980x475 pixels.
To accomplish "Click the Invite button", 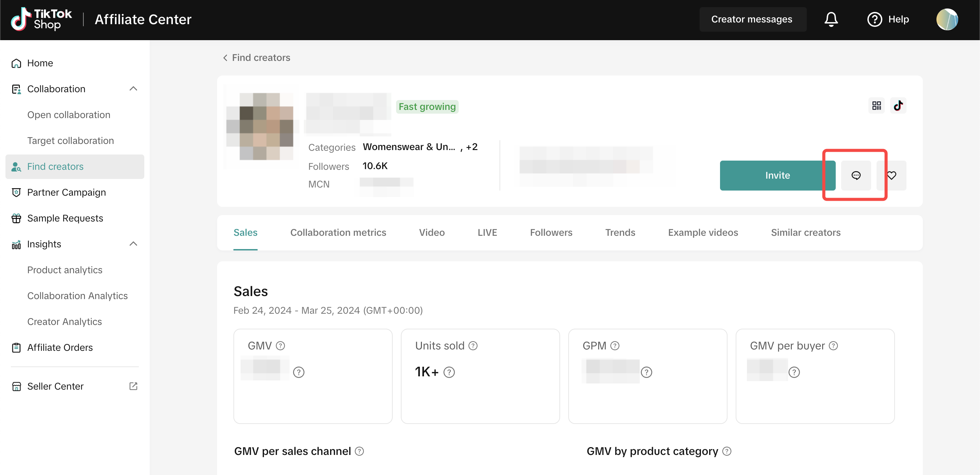I will 777,175.
